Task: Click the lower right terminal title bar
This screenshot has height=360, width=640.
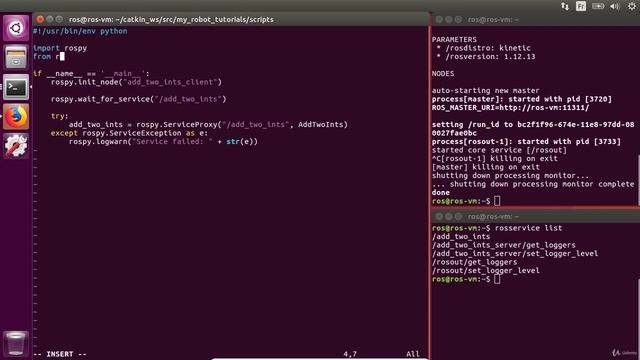Action: point(536,216)
